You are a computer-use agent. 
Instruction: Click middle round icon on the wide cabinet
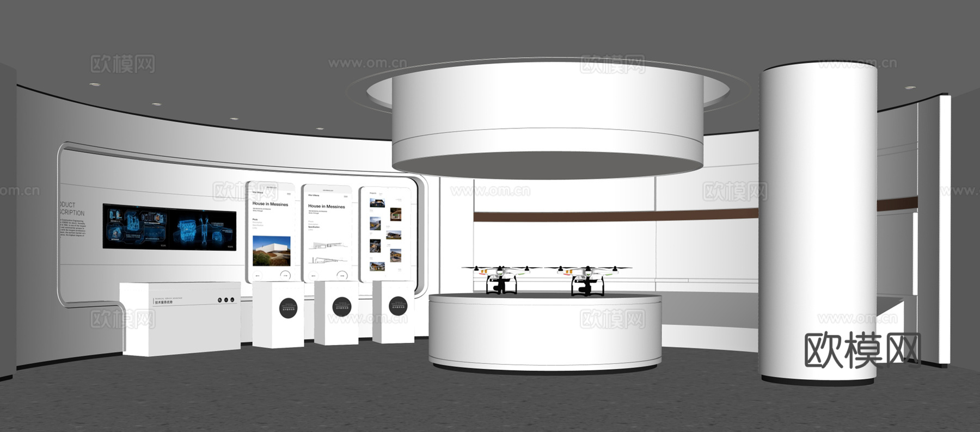point(226,300)
